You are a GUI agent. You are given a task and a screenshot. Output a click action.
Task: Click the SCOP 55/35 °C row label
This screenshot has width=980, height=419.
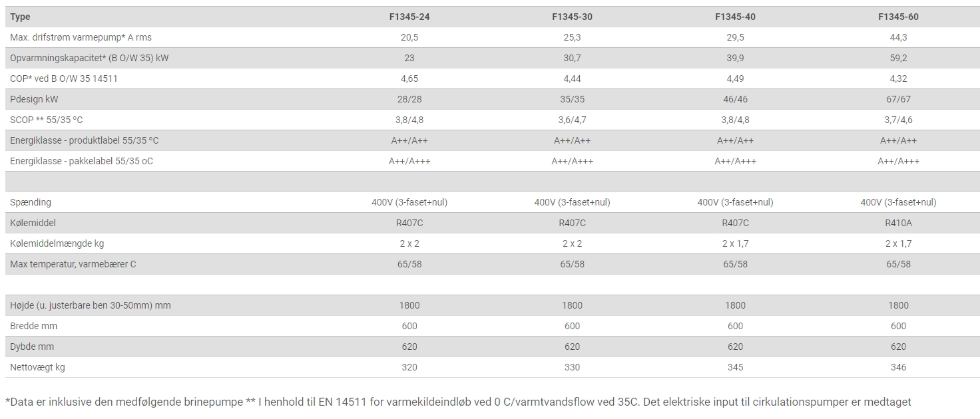pyautogui.click(x=47, y=120)
